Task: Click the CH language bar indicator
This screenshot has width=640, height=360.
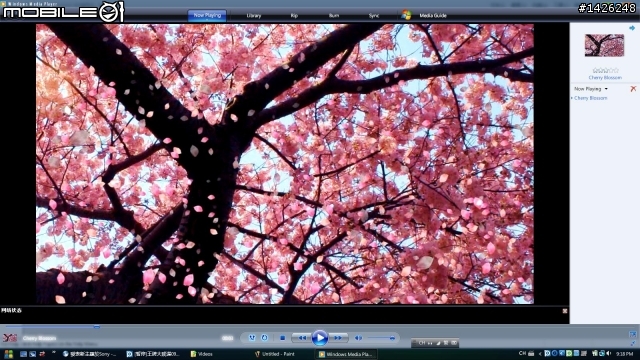Action: [x=421, y=343]
